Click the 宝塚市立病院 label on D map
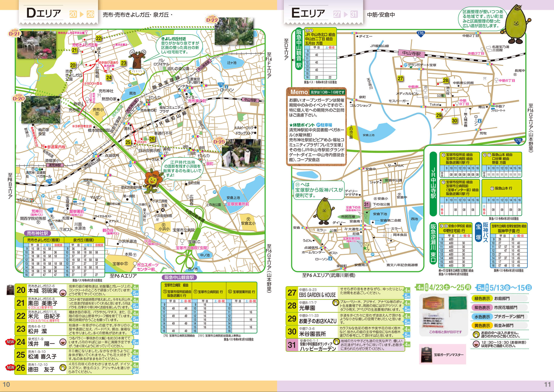Image resolution: width=554 pixels, height=392 pixels. 183,230
